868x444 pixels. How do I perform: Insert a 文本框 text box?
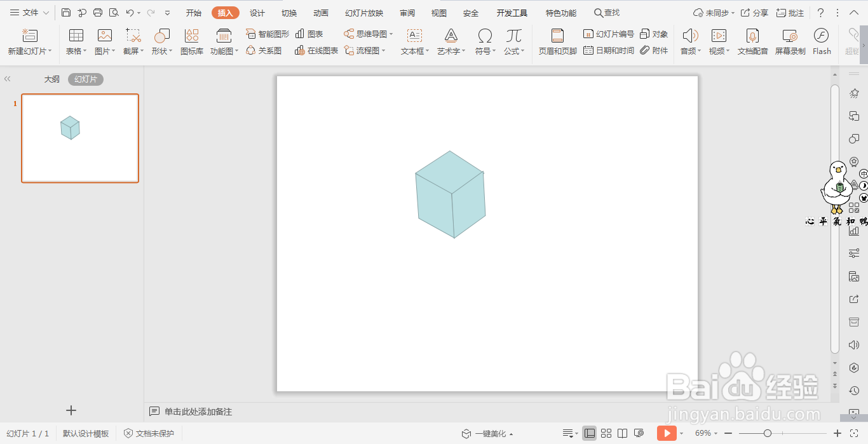(415, 42)
